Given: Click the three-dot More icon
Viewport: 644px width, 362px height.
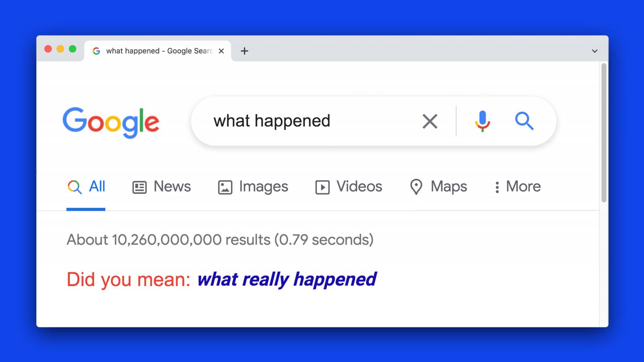Looking at the screenshot, I should coord(497,187).
